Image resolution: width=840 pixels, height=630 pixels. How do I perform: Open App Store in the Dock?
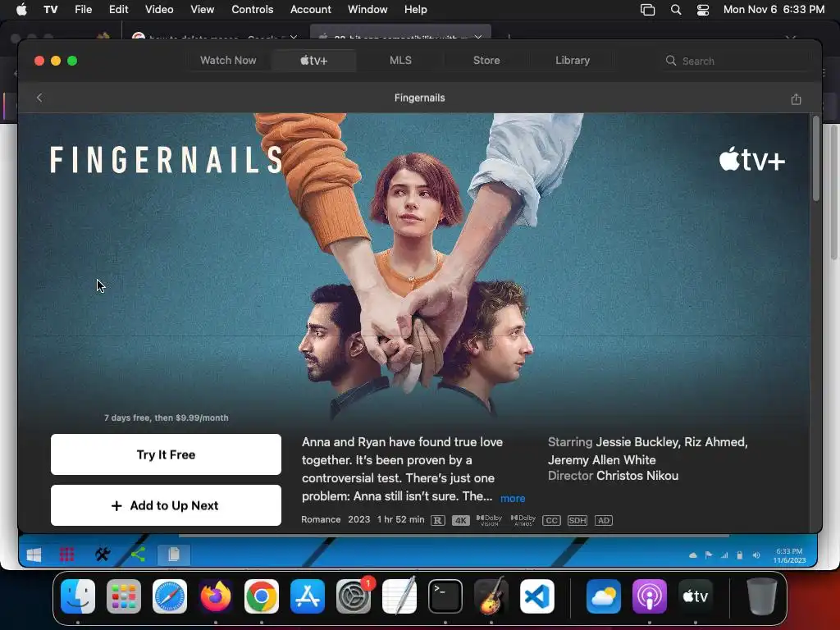pyautogui.click(x=308, y=596)
